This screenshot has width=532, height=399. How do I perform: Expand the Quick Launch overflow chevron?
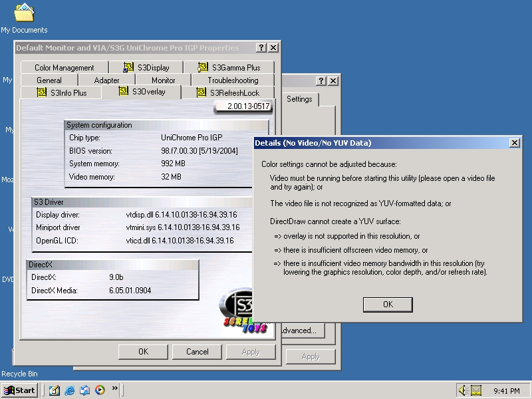pyautogui.click(x=114, y=388)
